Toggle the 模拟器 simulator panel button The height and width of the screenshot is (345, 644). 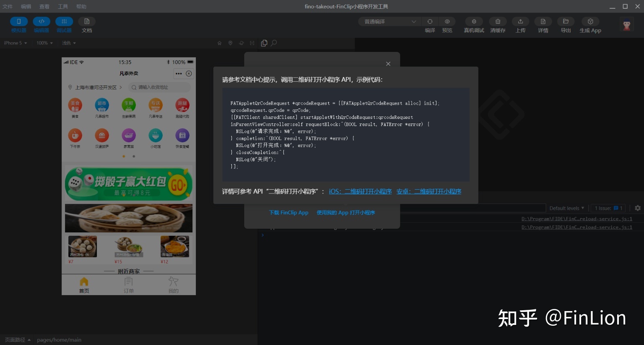tap(19, 21)
